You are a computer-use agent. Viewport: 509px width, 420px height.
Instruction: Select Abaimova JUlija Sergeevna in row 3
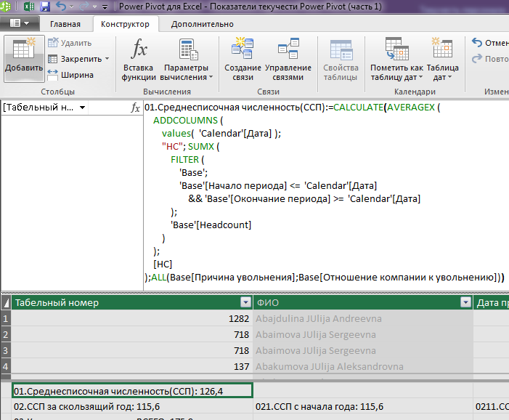coord(363,350)
